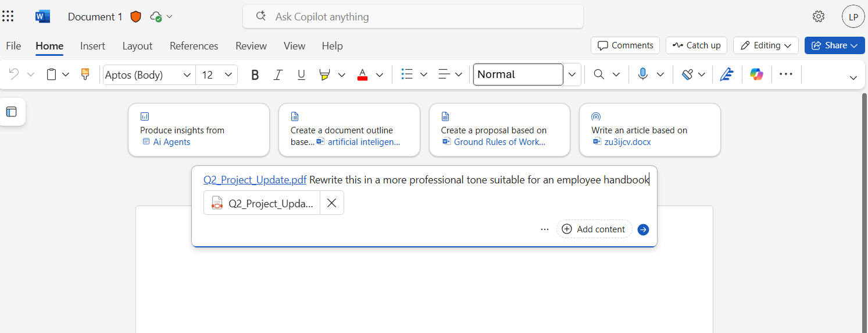Toggle underline formatting
Viewport: 868px width, 333px height.
pos(301,75)
